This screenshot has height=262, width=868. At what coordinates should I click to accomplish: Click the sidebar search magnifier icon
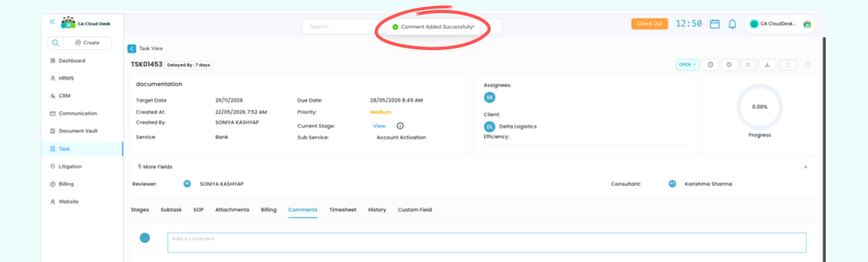[x=56, y=42]
